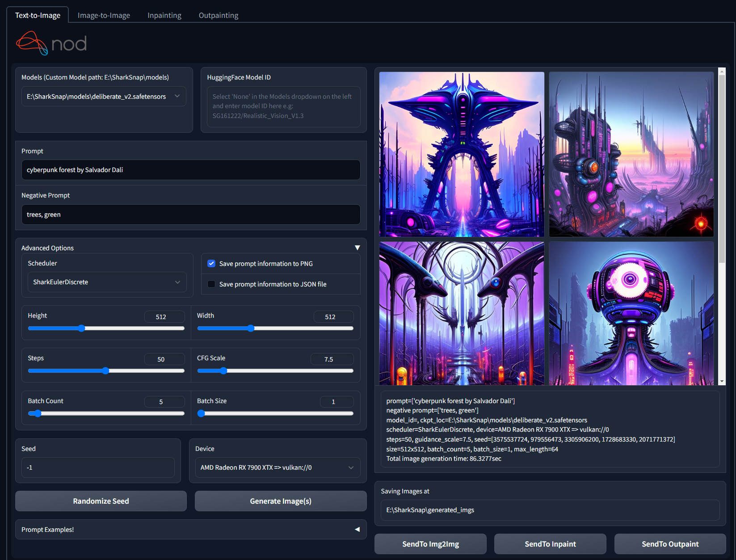
Task: Click the Randomize Seed button
Action: point(101,501)
